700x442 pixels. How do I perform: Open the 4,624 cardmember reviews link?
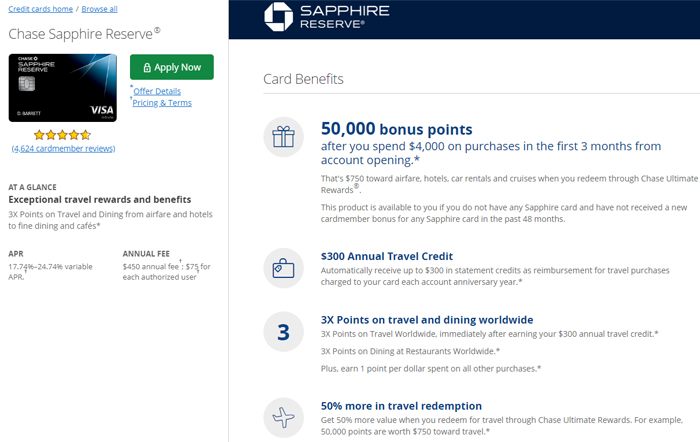[x=63, y=148]
